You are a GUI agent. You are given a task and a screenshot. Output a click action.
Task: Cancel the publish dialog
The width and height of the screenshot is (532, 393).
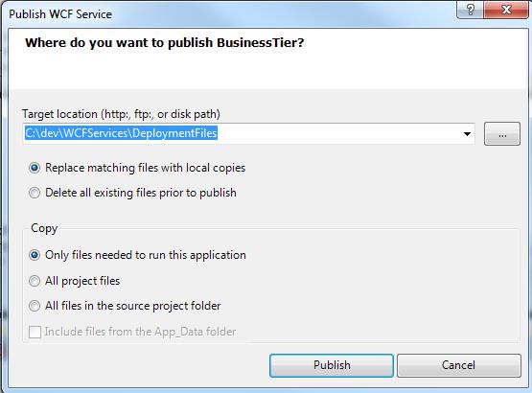click(x=459, y=365)
